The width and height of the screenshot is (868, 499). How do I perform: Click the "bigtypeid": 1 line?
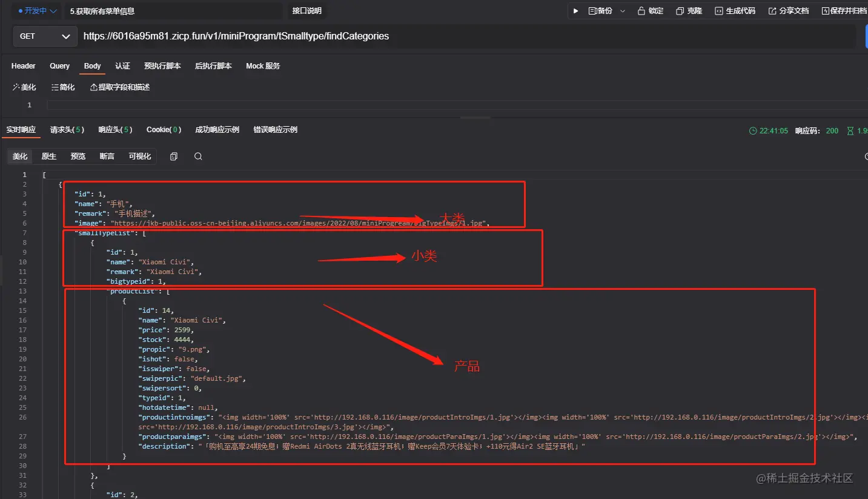136,281
